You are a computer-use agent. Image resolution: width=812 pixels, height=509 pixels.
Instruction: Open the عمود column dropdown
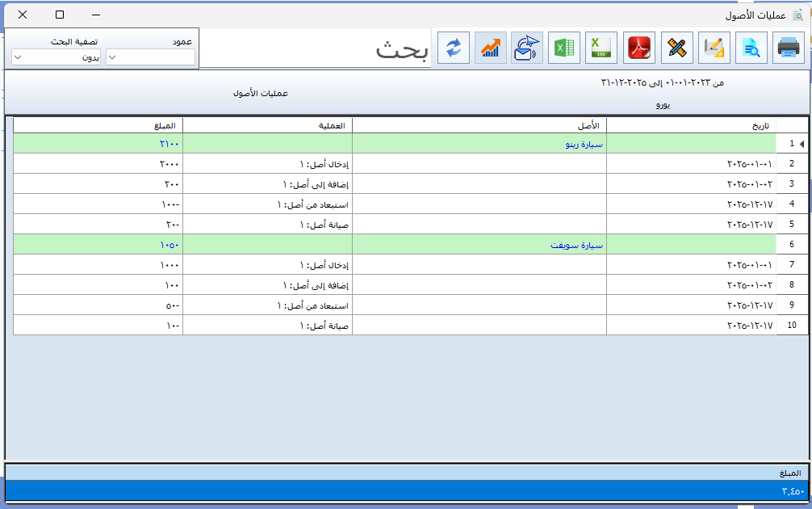pyautogui.click(x=150, y=57)
